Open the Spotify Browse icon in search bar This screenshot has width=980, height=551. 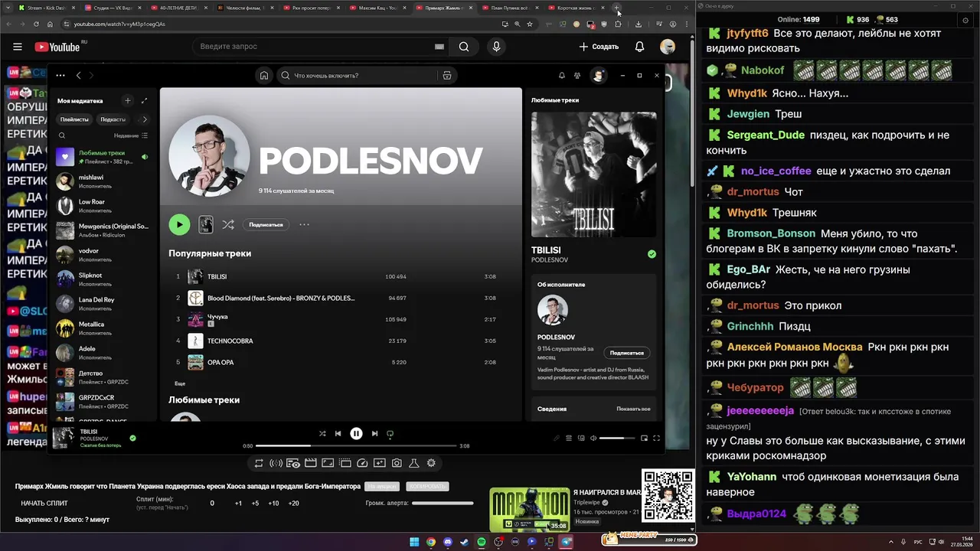click(447, 76)
